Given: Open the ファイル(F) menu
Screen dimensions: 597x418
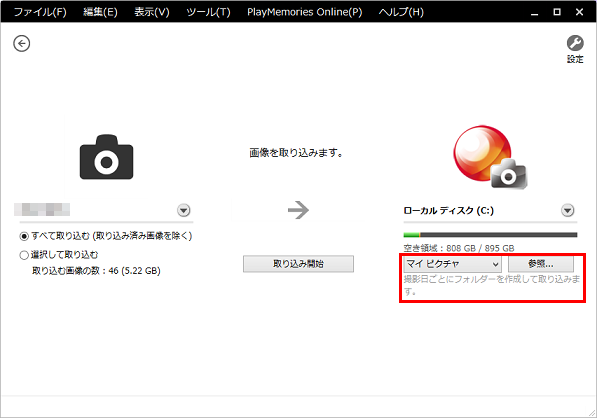Looking at the screenshot, I should [40, 12].
